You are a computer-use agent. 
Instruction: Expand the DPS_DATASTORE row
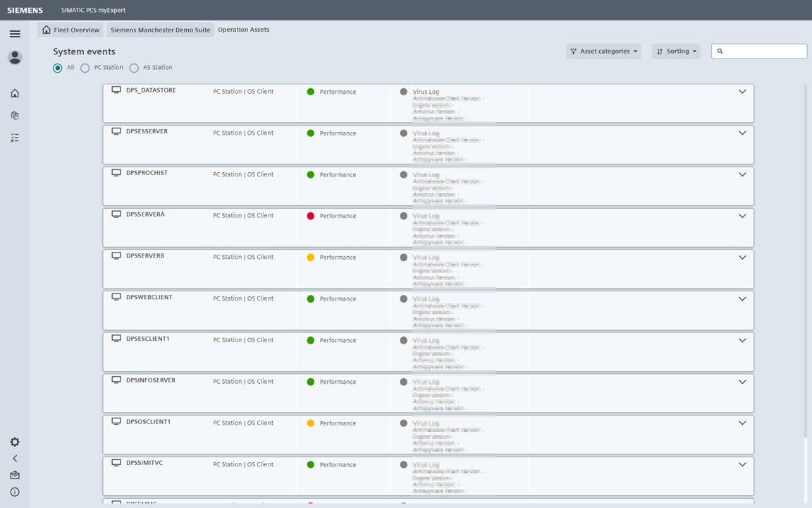click(742, 92)
